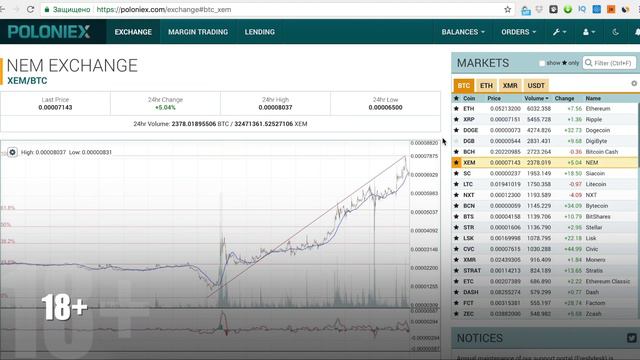The width and height of the screenshot is (640, 360).
Task: Click the XEM/BTC pair label
Action: click(x=27, y=81)
